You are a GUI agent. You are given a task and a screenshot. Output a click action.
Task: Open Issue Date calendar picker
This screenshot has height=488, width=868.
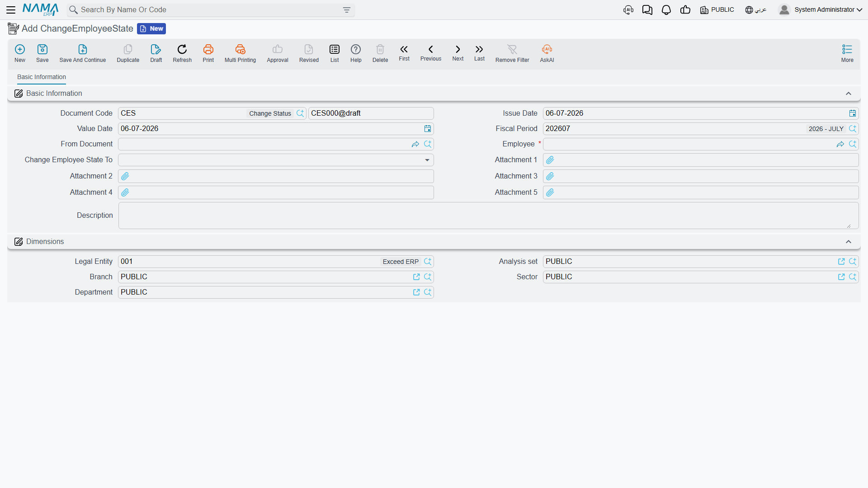click(x=852, y=113)
